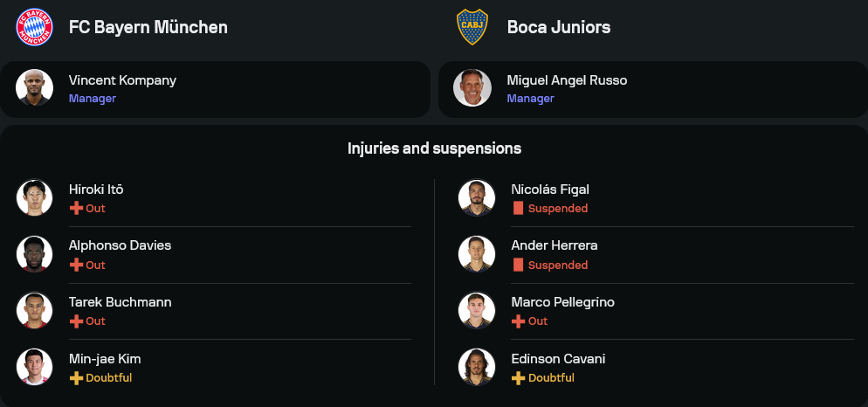Click the injury cross beside Marco Pellegrino
Viewport: 868px width, 407px height.
[518, 321]
